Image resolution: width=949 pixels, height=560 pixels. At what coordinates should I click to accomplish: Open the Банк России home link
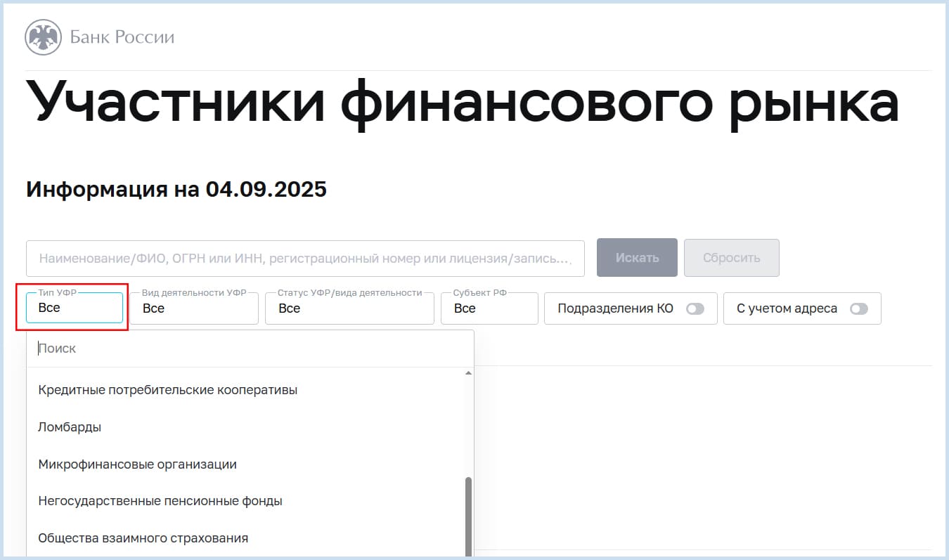[122, 37]
